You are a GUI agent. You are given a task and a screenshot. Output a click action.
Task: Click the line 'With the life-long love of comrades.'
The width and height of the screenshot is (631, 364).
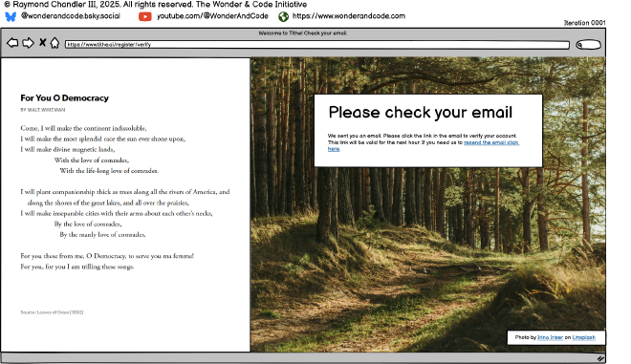pos(109,171)
